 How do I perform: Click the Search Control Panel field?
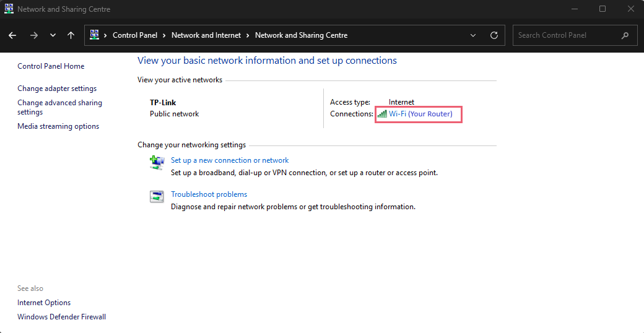[574, 35]
